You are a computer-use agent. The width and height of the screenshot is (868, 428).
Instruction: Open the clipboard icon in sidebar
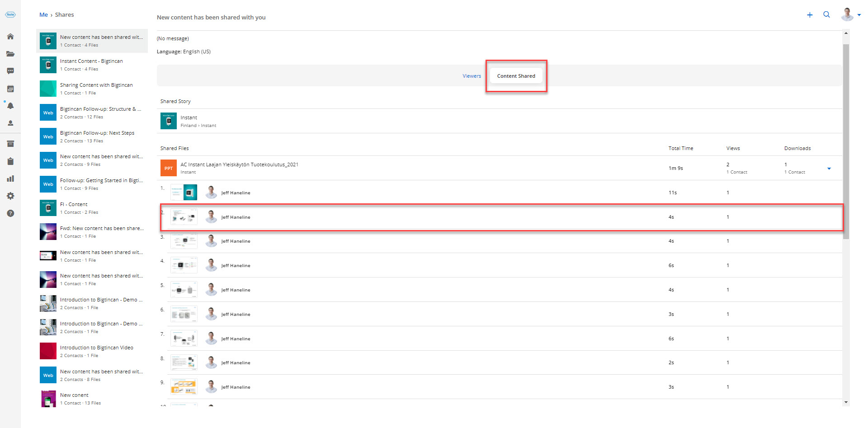click(x=10, y=161)
